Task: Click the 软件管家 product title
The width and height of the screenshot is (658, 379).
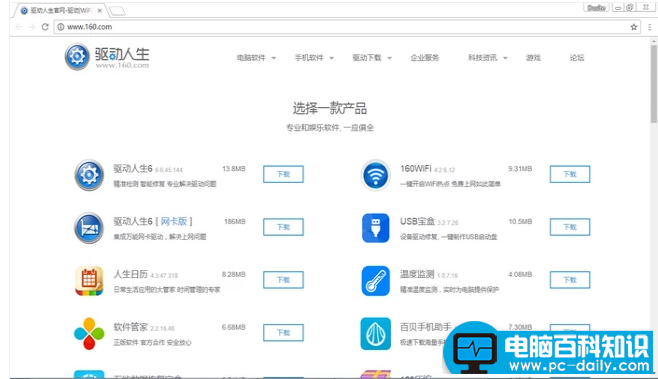Action: tap(131, 327)
